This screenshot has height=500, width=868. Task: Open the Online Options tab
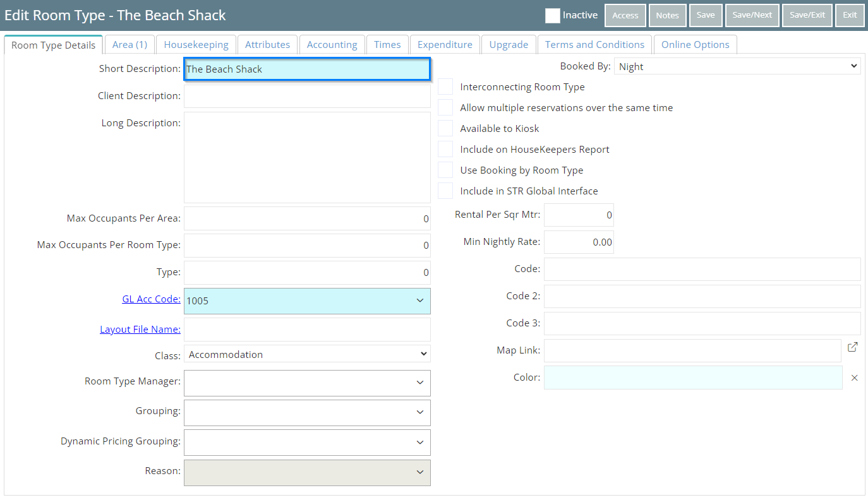(695, 45)
